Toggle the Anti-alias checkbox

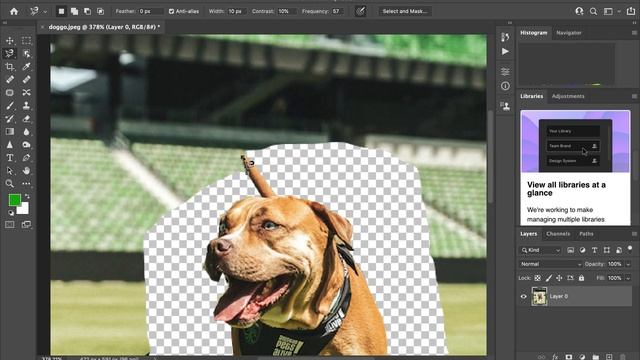(171, 11)
